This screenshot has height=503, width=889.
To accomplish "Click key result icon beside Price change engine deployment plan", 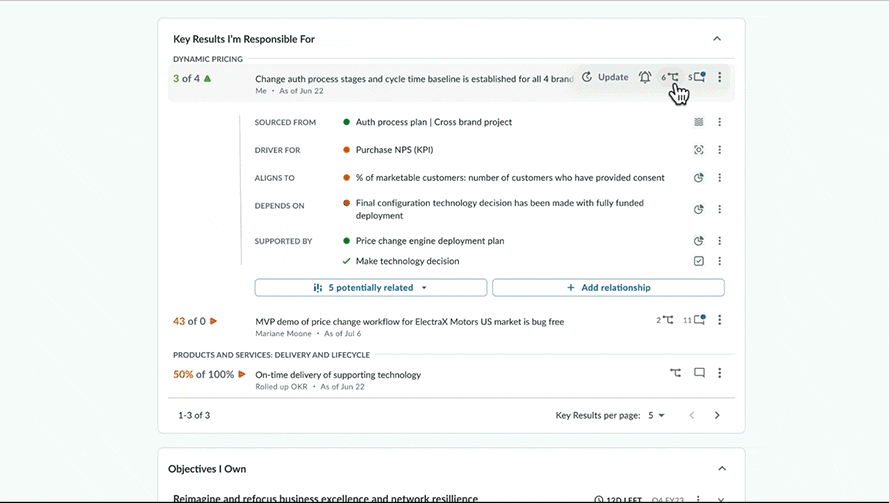I will 698,241.
